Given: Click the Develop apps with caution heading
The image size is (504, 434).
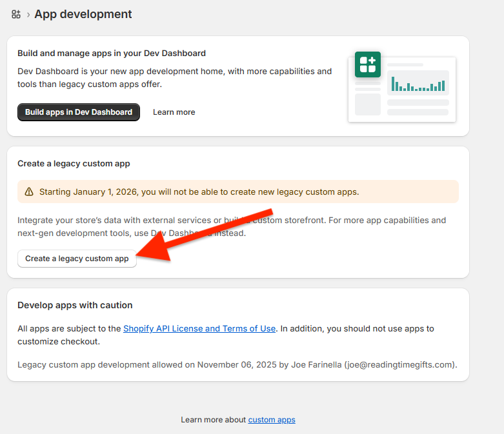Looking at the screenshot, I should (75, 305).
